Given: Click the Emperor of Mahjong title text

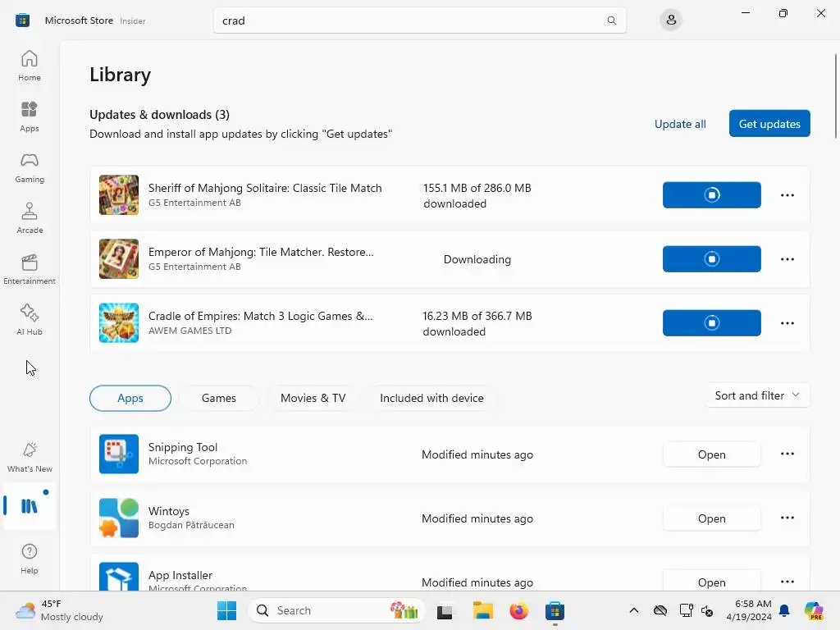Looking at the screenshot, I should pyautogui.click(x=261, y=252).
